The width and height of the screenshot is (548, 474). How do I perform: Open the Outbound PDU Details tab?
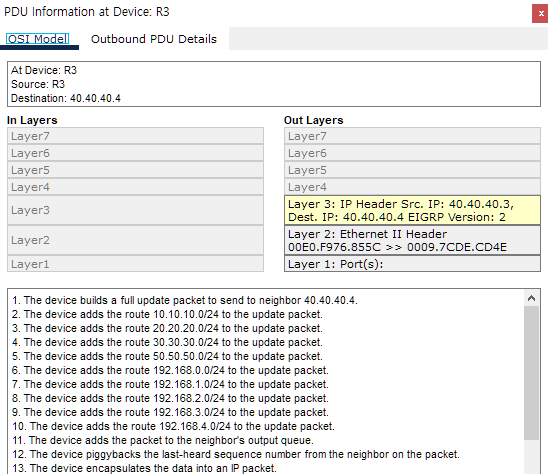(154, 39)
